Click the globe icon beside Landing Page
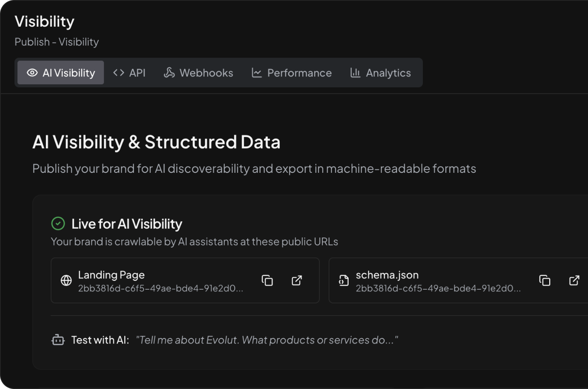Screen dimensions: 588x389 (66, 280)
